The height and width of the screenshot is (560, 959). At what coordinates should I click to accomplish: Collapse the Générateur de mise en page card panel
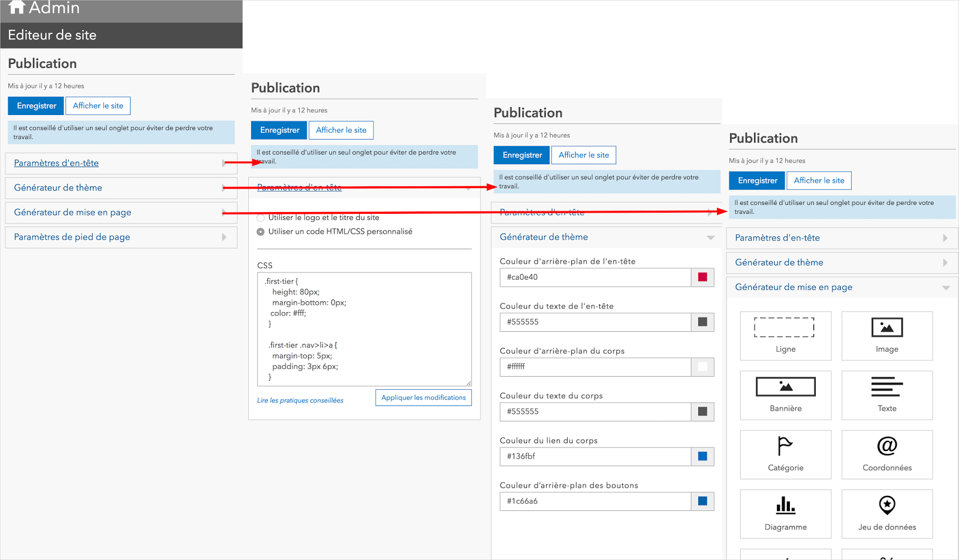tap(842, 287)
